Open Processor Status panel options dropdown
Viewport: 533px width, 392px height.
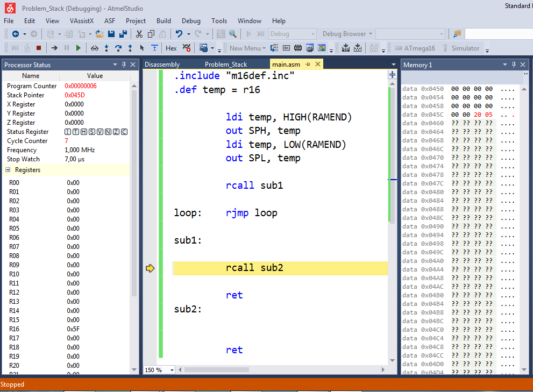click(x=115, y=65)
